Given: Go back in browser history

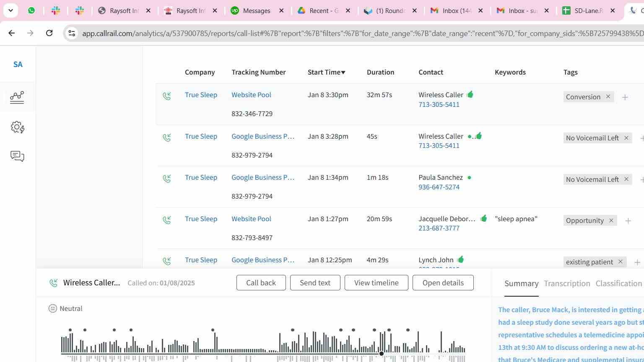Looking at the screenshot, I should coord(12,33).
